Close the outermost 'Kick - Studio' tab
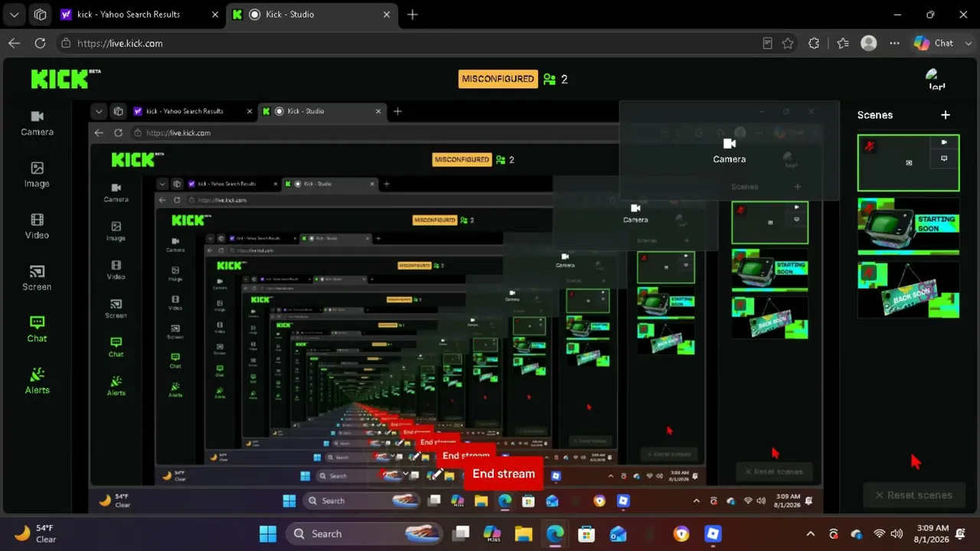 [x=387, y=15]
